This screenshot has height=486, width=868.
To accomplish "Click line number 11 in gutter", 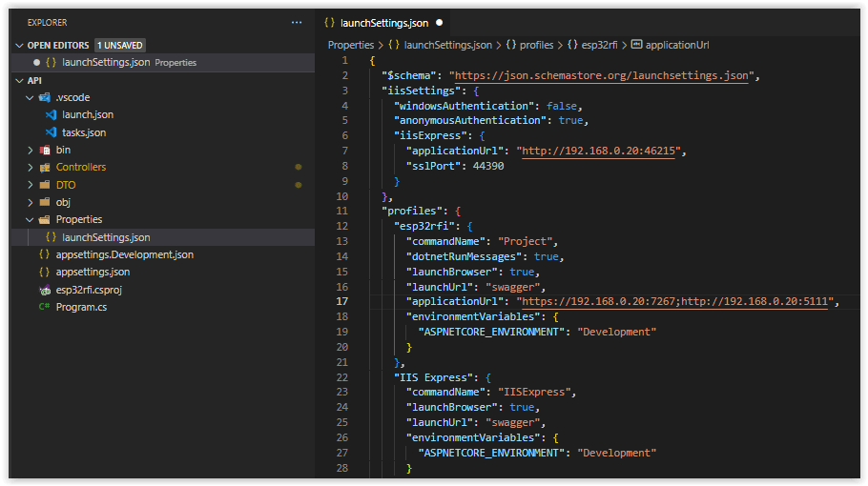I will [x=342, y=212].
